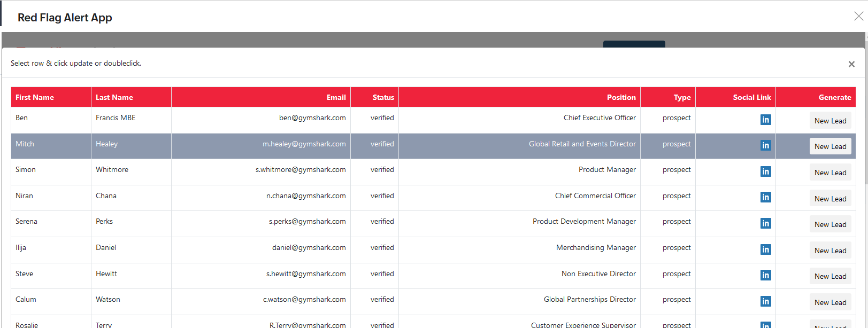This screenshot has height=328, width=868.
Task: Click last name Healey in highlighted row
Action: (x=106, y=144)
